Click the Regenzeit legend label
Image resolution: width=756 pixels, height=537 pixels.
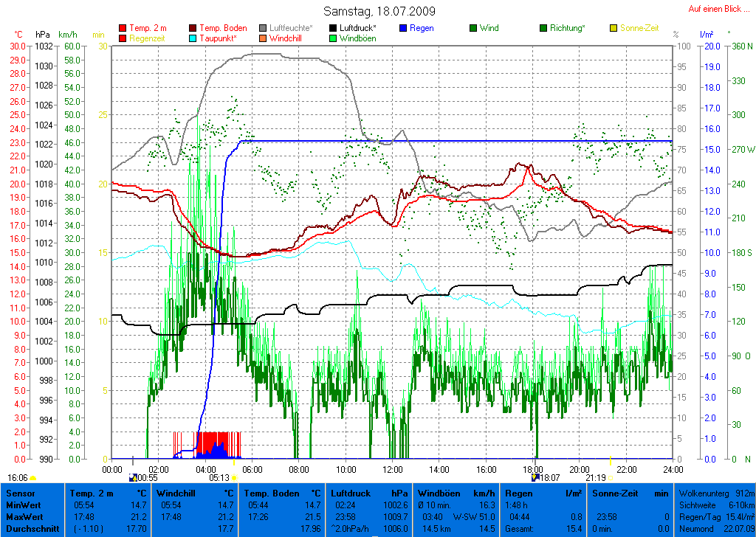[148, 38]
